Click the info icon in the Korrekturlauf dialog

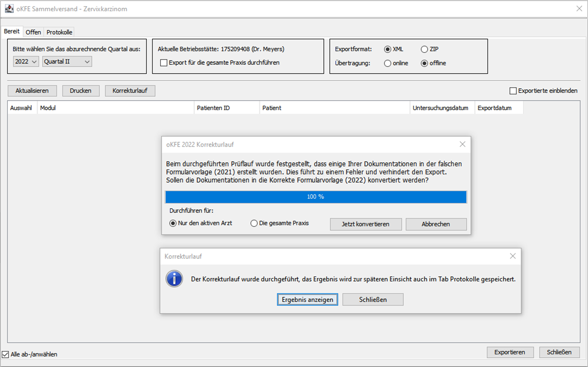pyautogui.click(x=174, y=279)
